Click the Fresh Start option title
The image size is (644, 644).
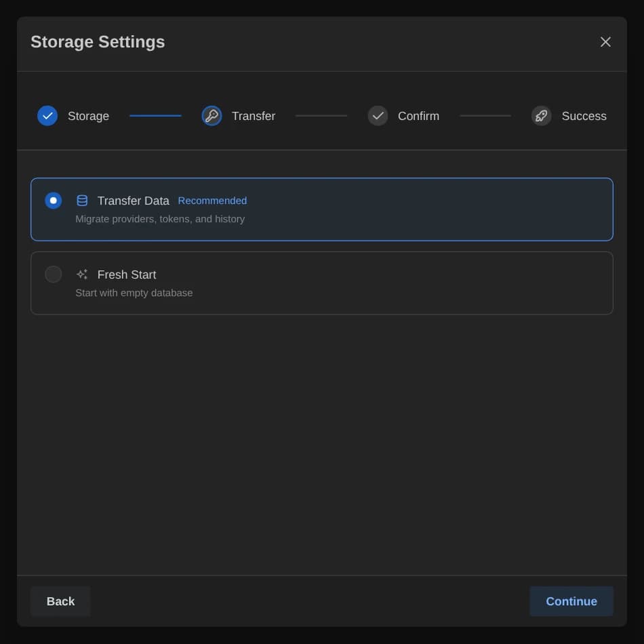point(127,275)
